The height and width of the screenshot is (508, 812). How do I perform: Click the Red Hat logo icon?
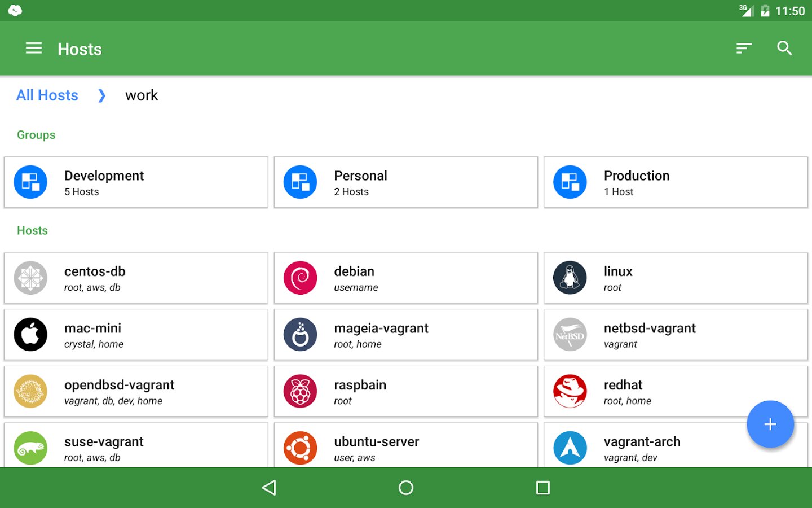tap(570, 391)
